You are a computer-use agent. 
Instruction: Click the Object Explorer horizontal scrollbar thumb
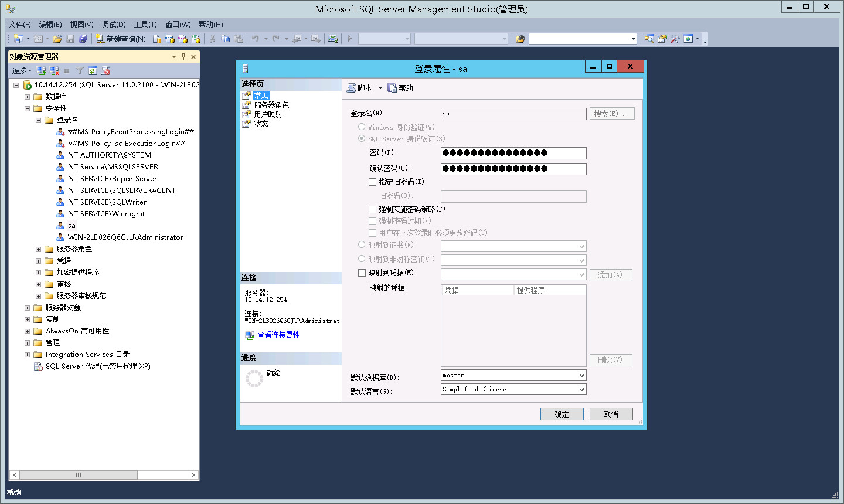79,475
